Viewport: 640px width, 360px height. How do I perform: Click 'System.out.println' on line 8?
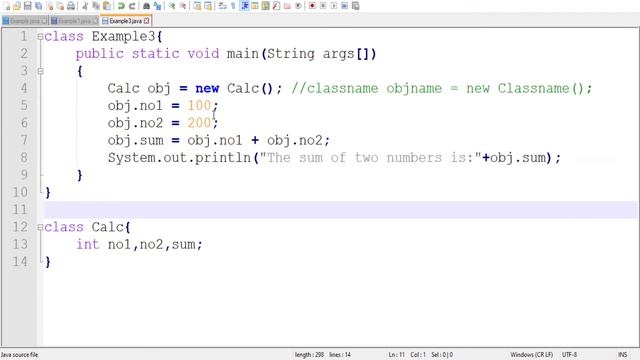click(179, 158)
